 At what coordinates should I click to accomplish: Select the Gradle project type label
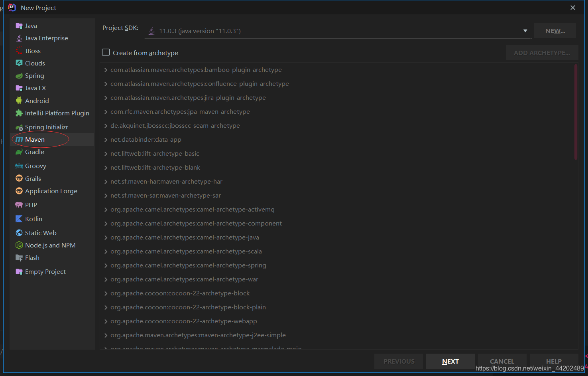[35, 152]
